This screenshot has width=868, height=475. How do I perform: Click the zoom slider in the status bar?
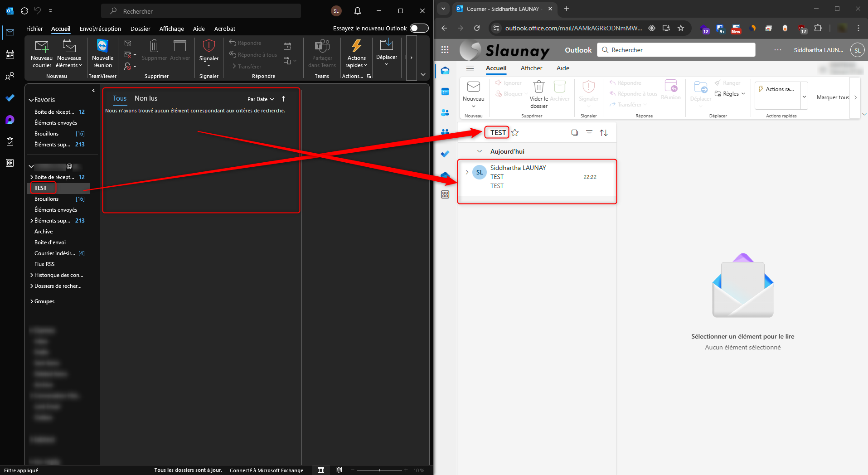(x=379, y=470)
